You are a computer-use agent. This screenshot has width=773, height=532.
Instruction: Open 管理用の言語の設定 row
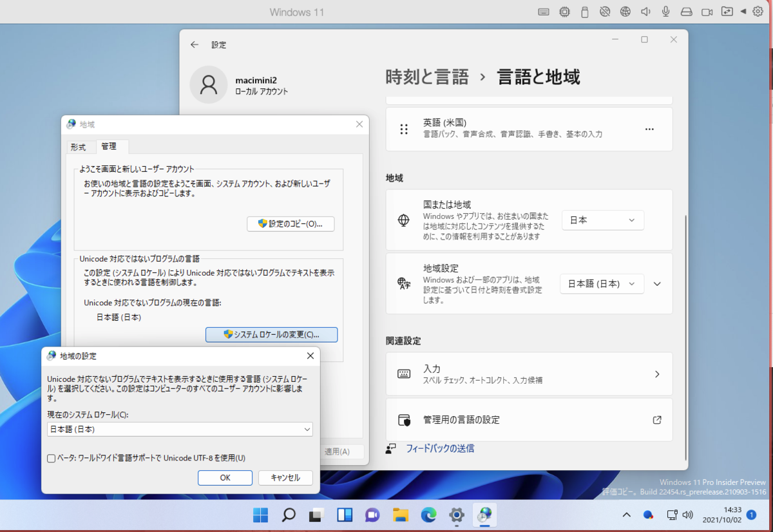529,420
